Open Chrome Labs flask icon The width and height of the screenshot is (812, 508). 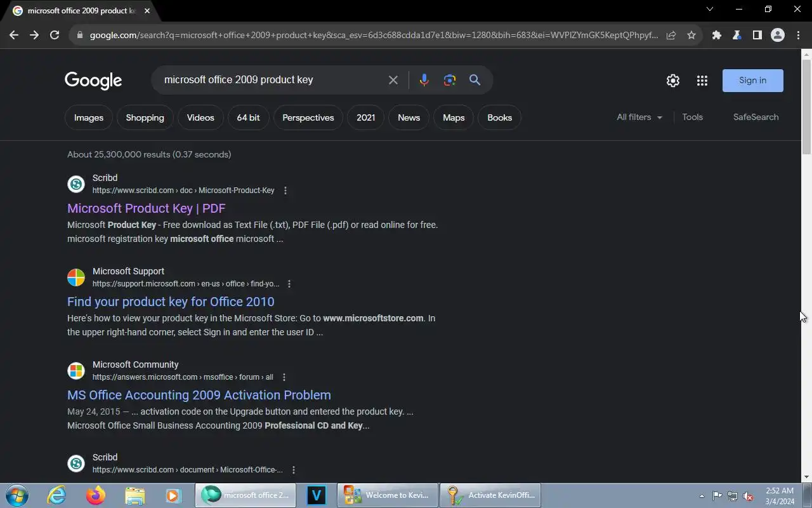click(x=737, y=36)
